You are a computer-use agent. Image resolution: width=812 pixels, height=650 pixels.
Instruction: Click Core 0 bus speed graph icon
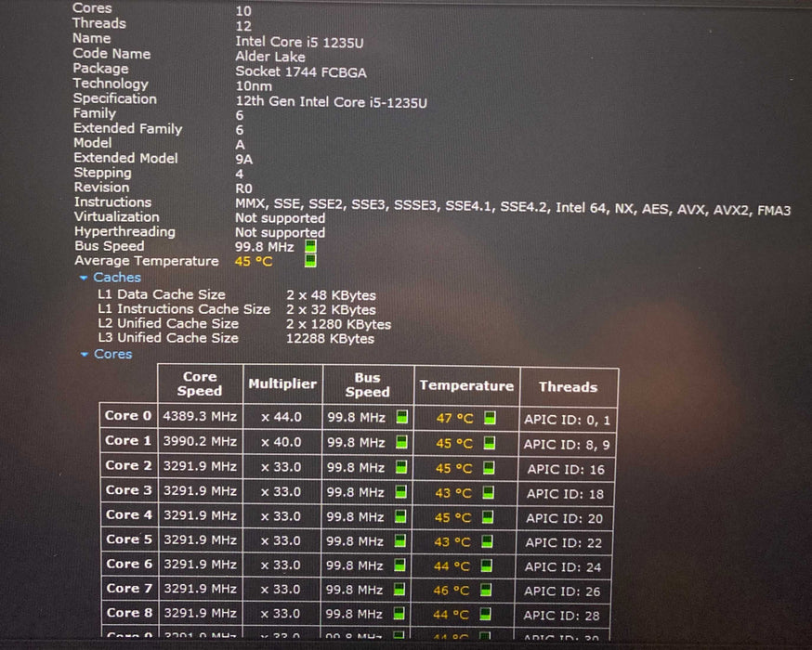click(x=402, y=417)
